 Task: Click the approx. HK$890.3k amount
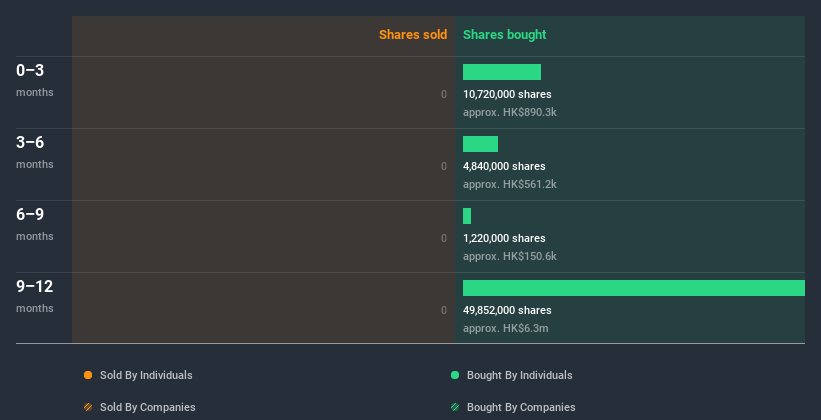coord(509,113)
